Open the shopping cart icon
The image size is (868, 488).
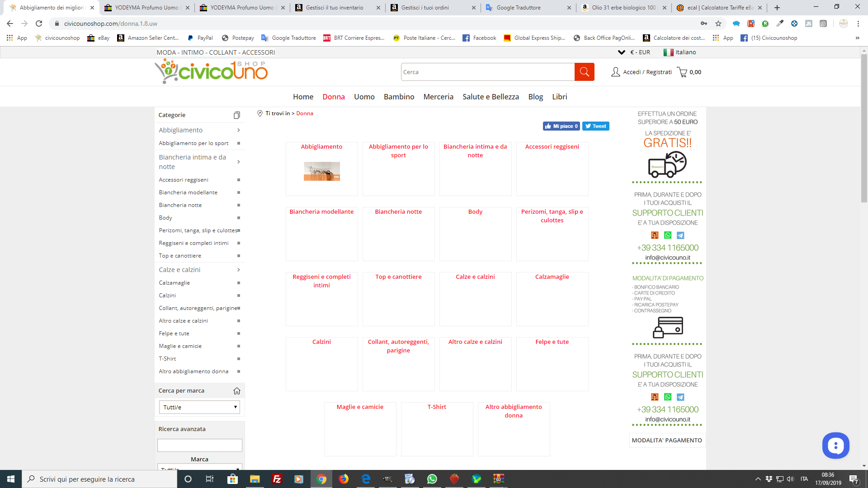pyautogui.click(x=682, y=72)
